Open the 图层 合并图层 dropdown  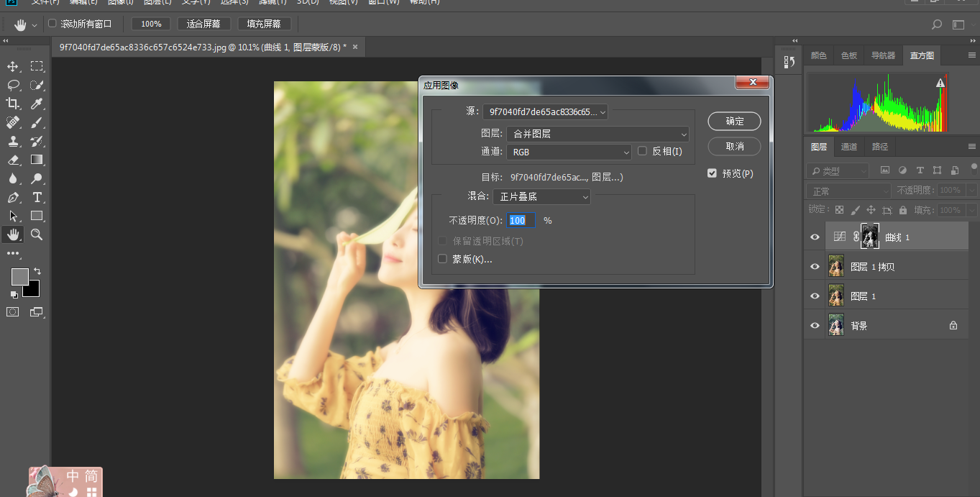[598, 134]
